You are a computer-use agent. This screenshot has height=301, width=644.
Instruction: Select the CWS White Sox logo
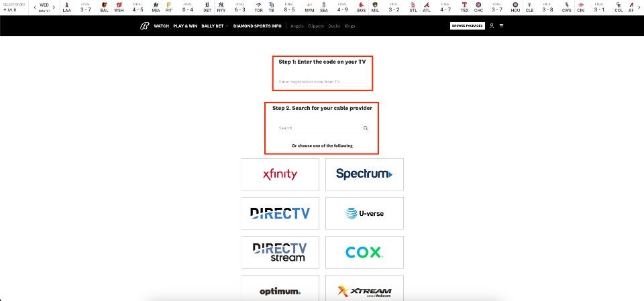pyautogui.click(x=567, y=5)
